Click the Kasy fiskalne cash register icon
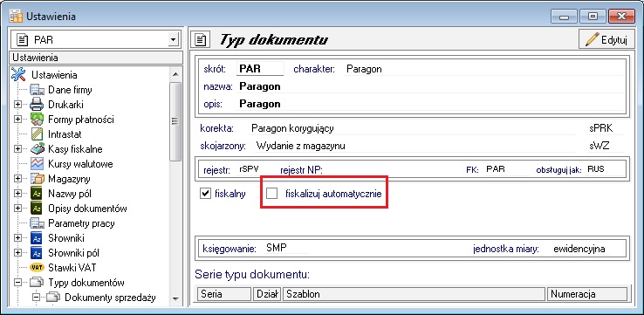Viewport: 644px width, 315px height. [37, 149]
